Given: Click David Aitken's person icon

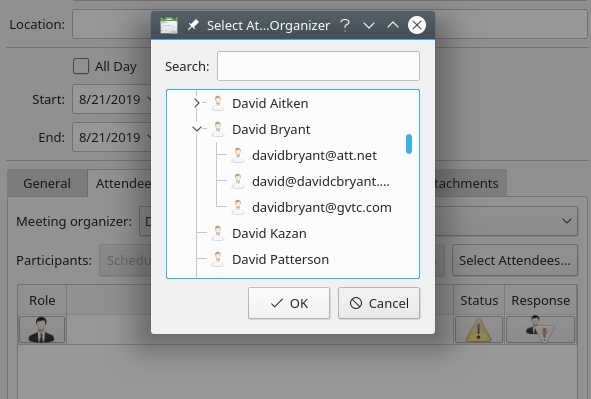Looking at the screenshot, I should pos(217,103).
